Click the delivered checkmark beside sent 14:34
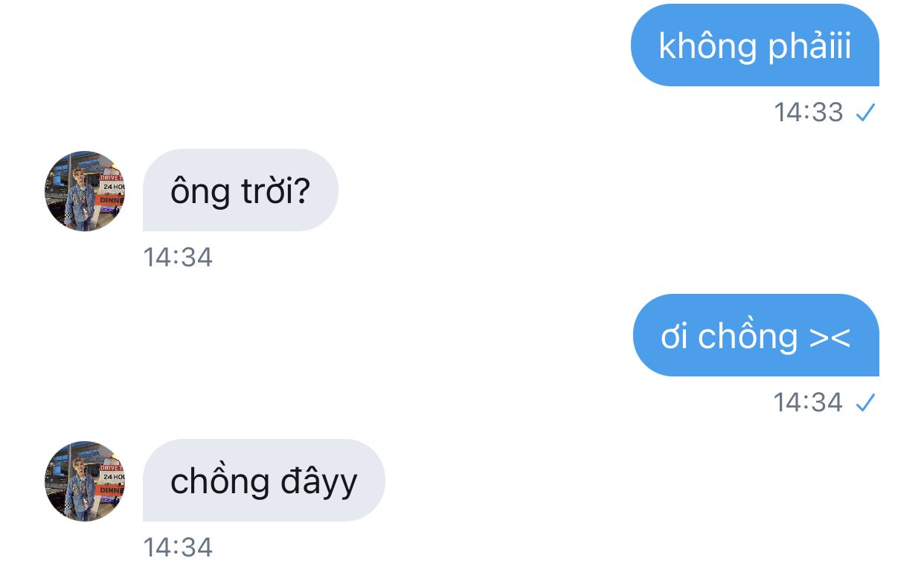The height and width of the screenshot is (584, 924). pyautogui.click(x=865, y=403)
